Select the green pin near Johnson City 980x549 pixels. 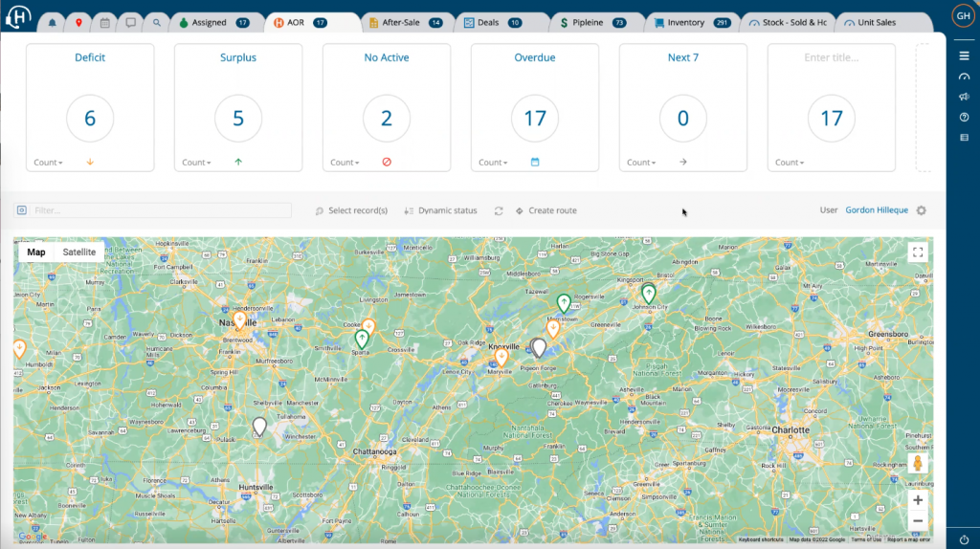pos(649,294)
